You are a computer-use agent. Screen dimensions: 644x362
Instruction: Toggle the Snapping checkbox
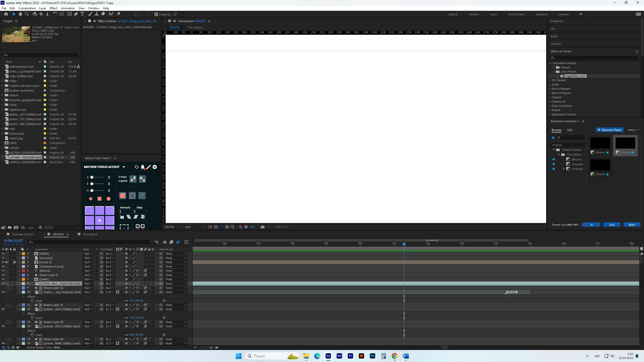[x=156, y=14]
